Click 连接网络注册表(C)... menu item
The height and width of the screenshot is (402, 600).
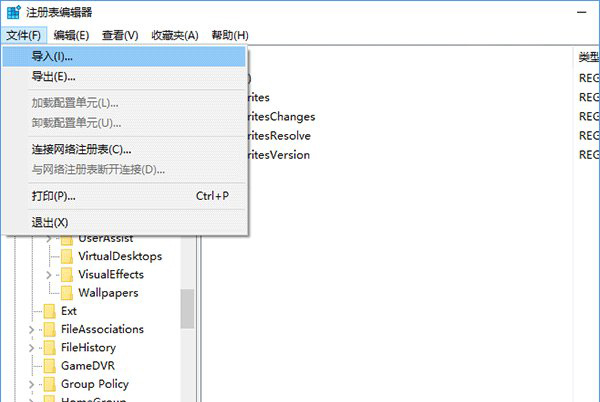pyautogui.click(x=81, y=149)
